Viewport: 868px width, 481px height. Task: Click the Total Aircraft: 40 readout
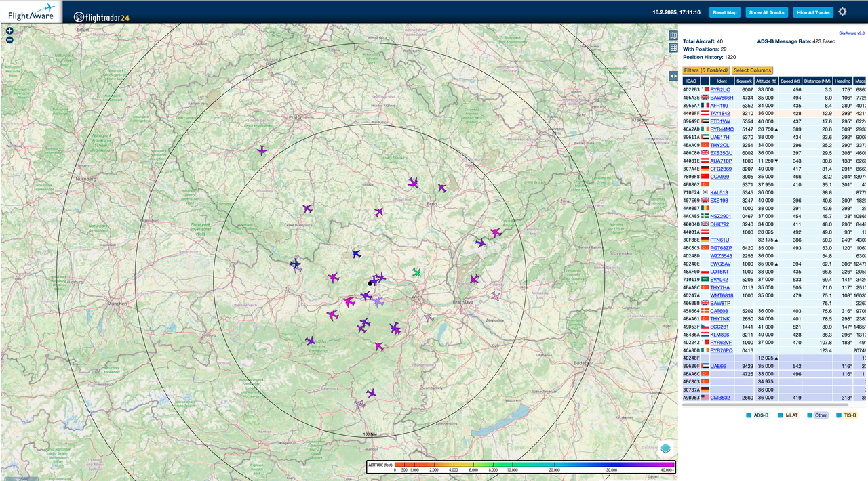(x=703, y=41)
